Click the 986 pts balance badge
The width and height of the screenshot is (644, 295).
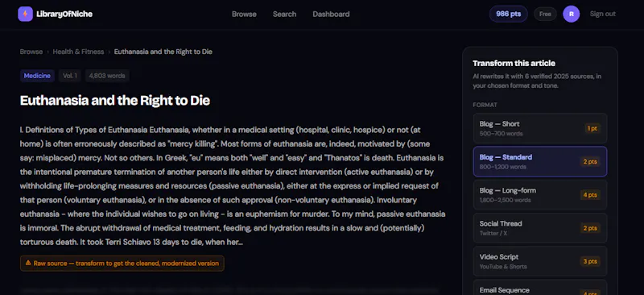tap(509, 14)
